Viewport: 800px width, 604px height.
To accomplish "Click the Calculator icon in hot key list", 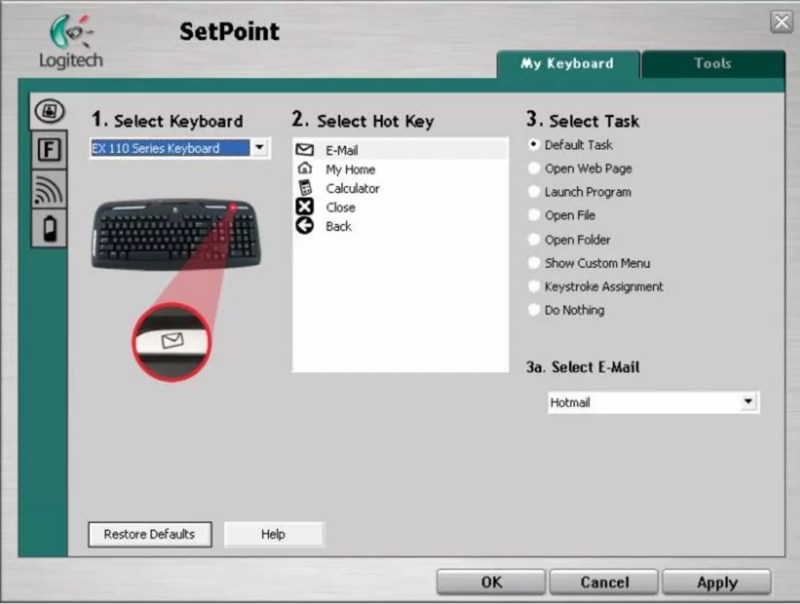I will tap(305, 188).
